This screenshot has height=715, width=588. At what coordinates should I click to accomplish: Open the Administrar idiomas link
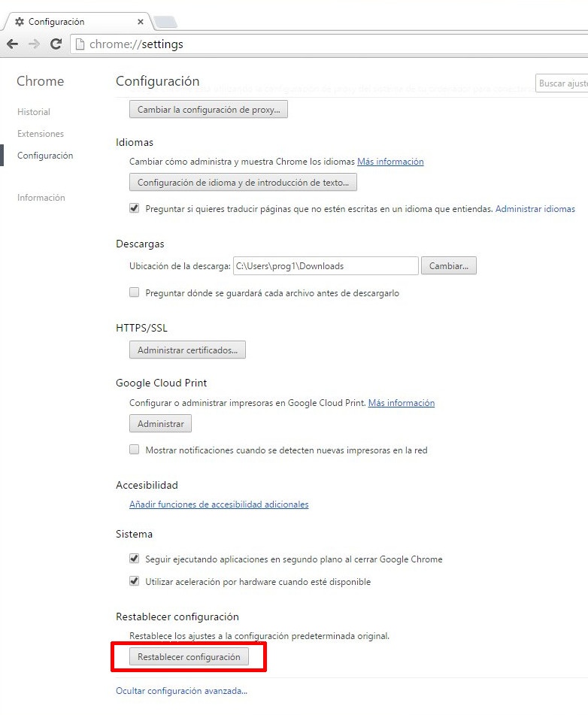535,209
